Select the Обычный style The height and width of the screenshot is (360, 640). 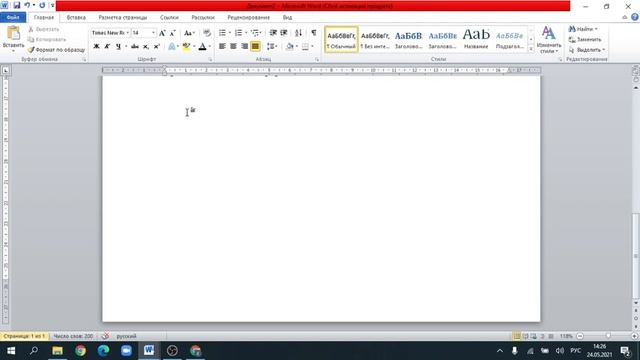tap(341, 40)
